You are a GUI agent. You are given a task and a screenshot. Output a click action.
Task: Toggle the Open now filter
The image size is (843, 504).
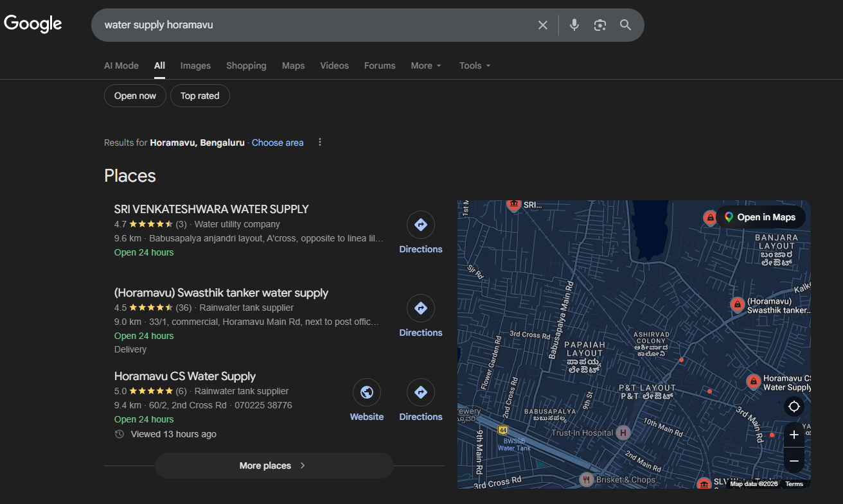pyautogui.click(x=135, y=96)
